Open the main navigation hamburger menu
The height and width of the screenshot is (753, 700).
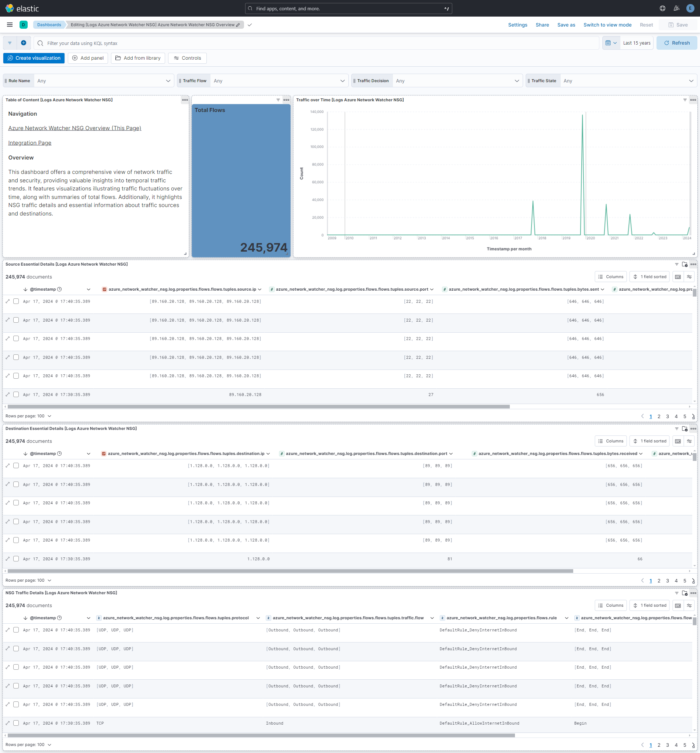pos(10,24)
